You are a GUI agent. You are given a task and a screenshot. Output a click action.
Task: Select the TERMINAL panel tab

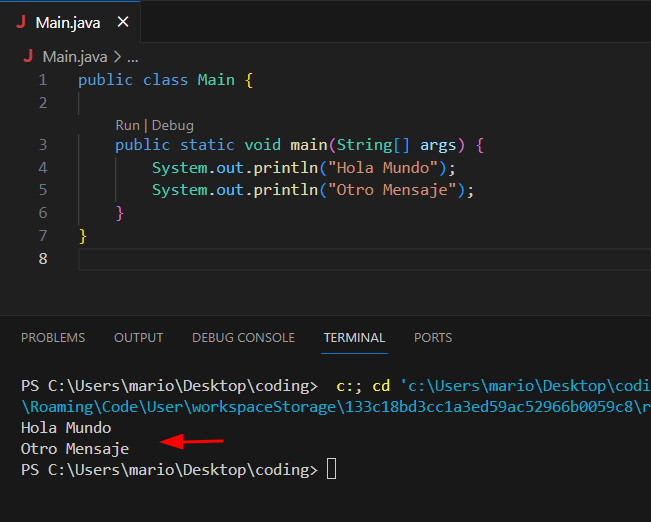tap(355, 338)
